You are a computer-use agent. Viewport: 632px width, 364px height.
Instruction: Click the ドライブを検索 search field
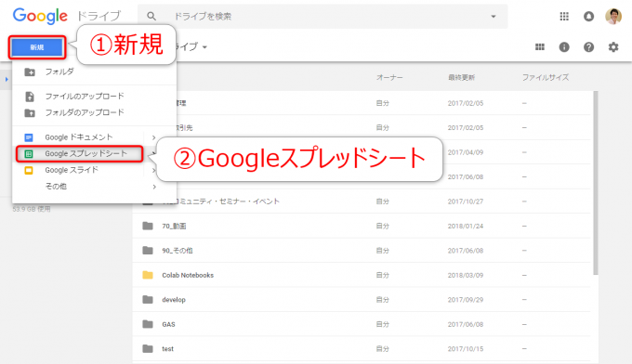323,16
